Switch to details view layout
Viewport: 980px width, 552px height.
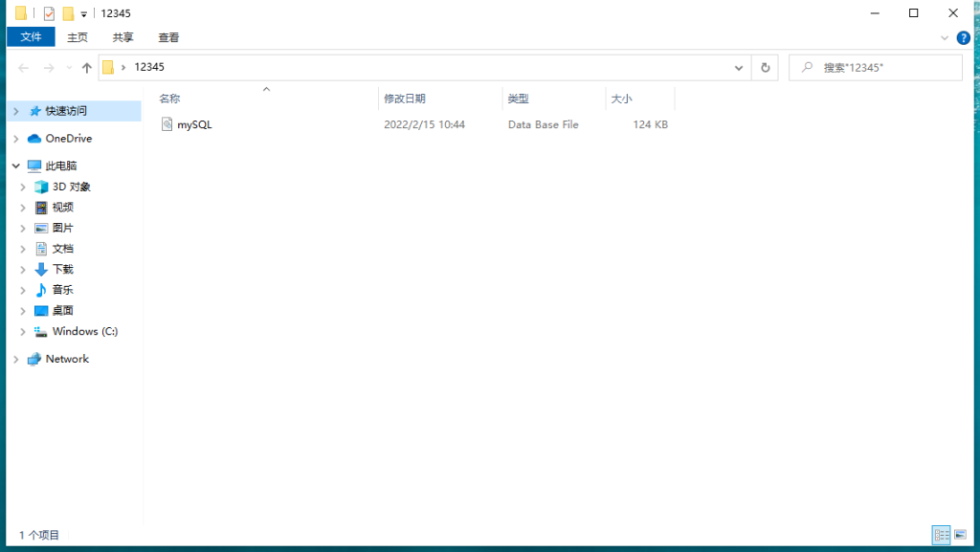(x=942, y=535)
